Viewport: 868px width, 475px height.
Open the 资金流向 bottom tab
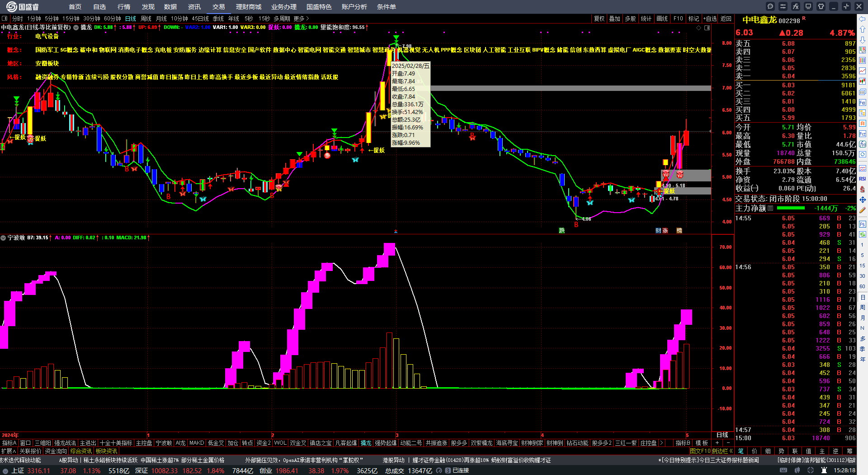[56, 451]
